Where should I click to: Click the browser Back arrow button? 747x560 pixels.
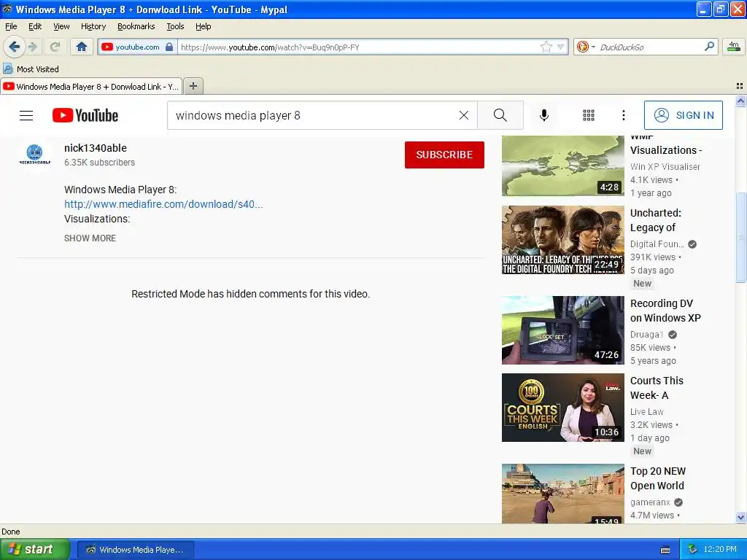[x=14, y=47]
